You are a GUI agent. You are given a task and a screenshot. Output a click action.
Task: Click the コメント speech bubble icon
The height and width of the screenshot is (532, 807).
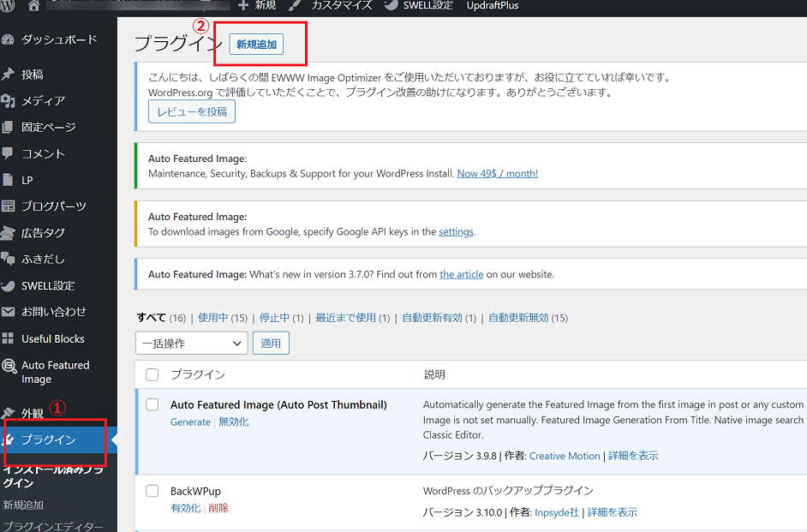(8, 152)
